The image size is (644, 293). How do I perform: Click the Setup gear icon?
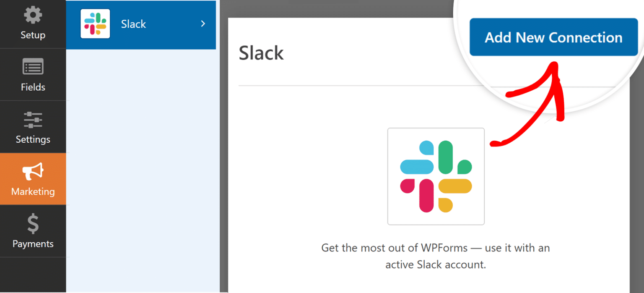33,14
